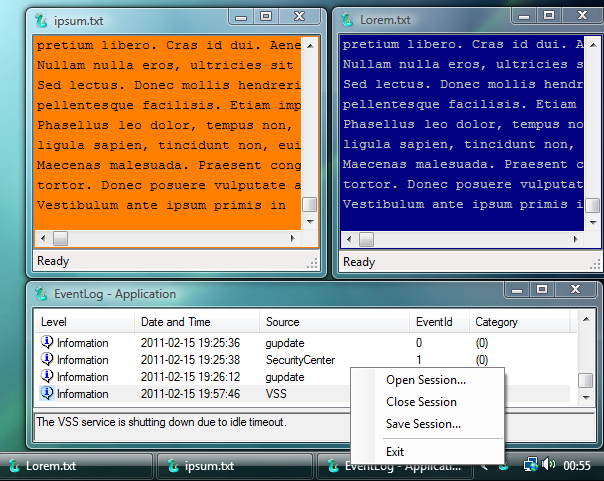This screenshot has width=604, height=481.
Task: Switch to ipsum.txt taskbar button
Action: pyautogui.click(x=235, y=466)
